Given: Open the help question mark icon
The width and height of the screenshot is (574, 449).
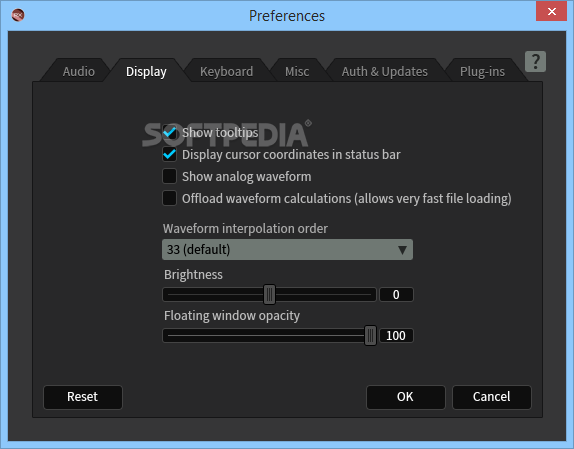Looking at the screenshot, I should pyautogui.click(x=535, y=61).
